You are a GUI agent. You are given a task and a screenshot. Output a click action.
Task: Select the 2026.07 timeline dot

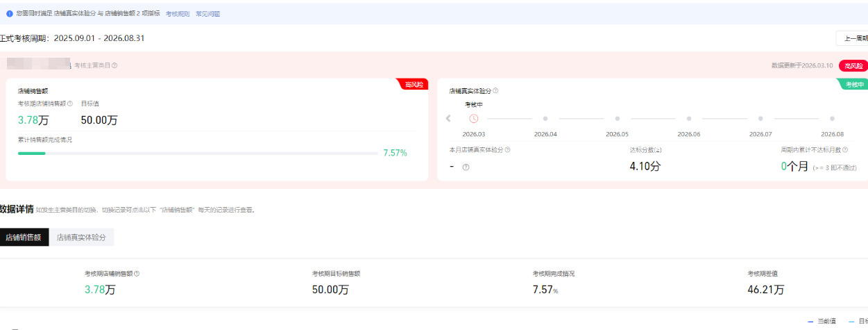point(760,118)
